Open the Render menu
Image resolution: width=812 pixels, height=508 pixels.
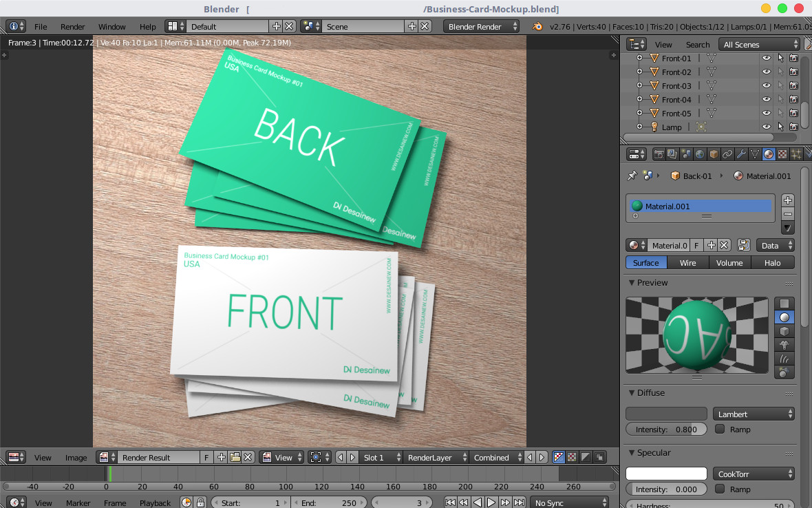pos(72,26)
